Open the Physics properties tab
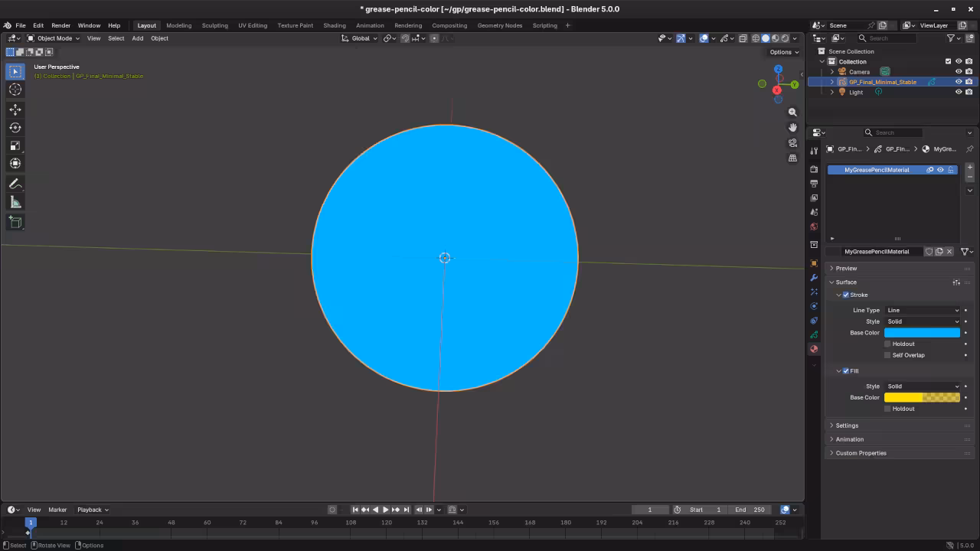 [814, 306]
